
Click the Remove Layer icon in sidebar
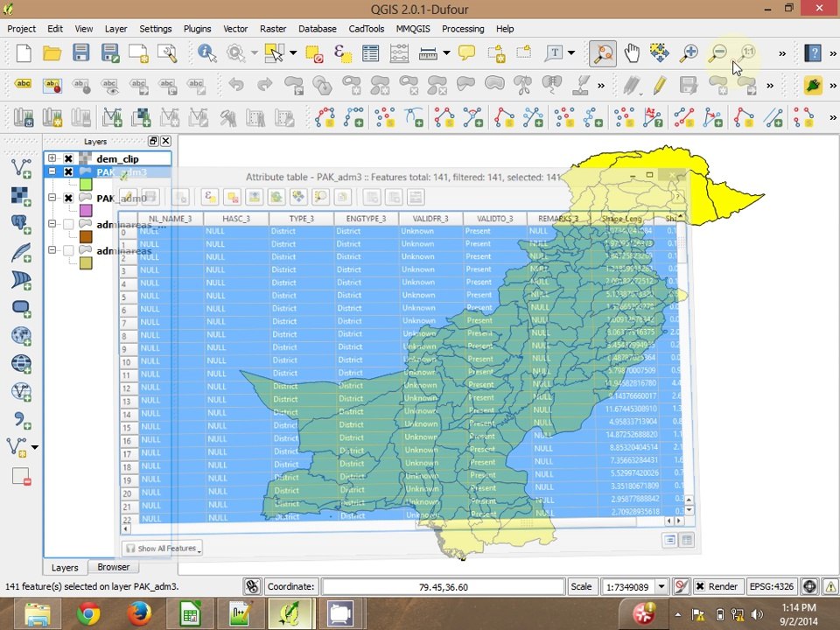tap(21, 476)
